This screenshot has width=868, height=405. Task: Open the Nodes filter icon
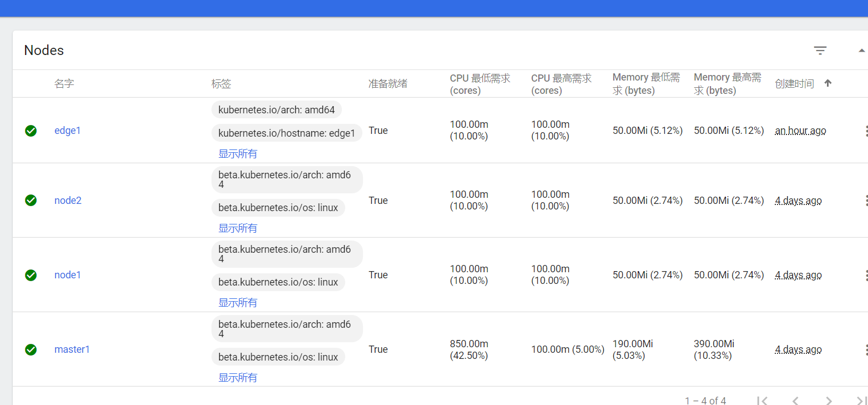click(x=820, y=51)
